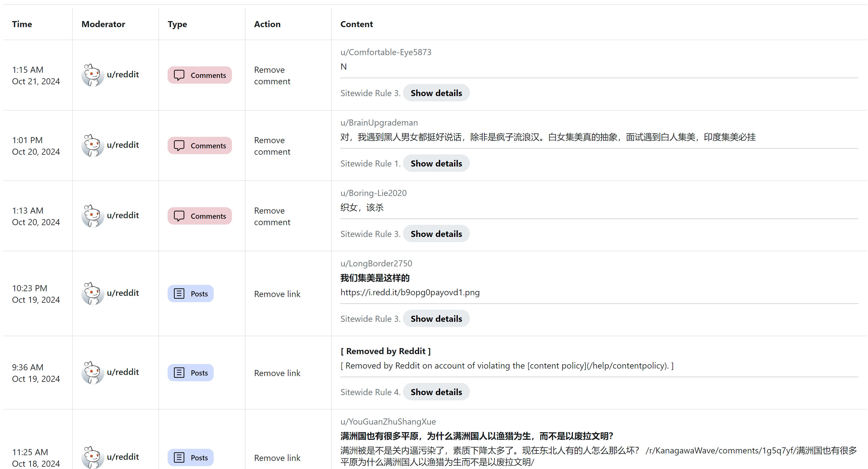Screen dimensions: 868x469
Task: Click 'Remove comment' action in the 1:15 AM row
Action: click(272, 76)
